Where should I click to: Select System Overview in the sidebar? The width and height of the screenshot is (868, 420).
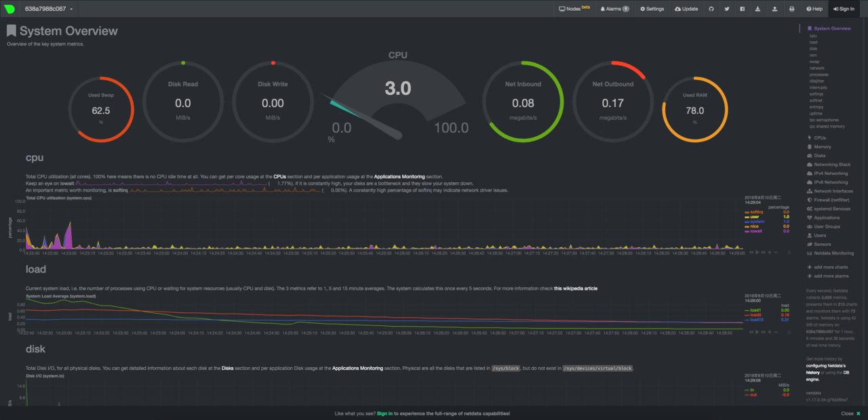pos(829,28)
